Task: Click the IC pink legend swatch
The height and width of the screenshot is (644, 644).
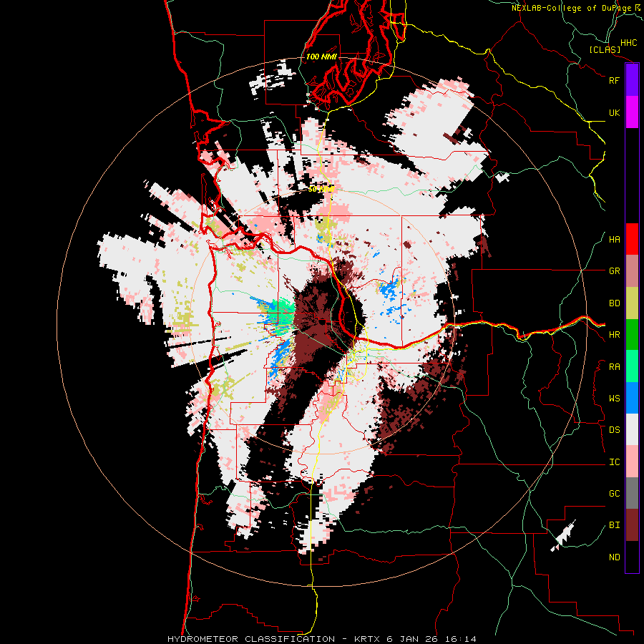Action: tap(632, 462)
